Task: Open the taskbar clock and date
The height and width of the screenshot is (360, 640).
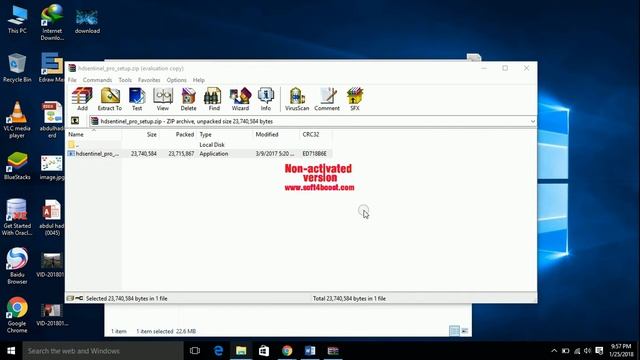Action: point(620,351)
